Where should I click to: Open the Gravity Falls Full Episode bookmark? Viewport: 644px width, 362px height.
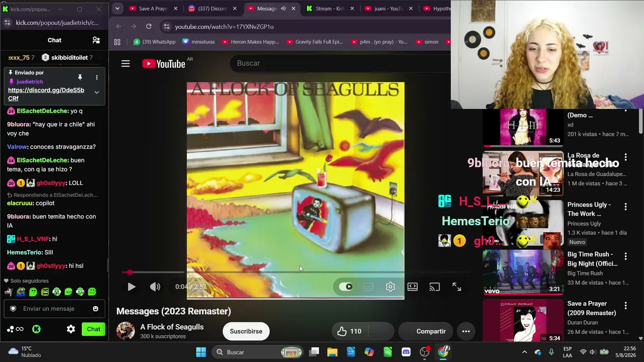coord(314,42)
